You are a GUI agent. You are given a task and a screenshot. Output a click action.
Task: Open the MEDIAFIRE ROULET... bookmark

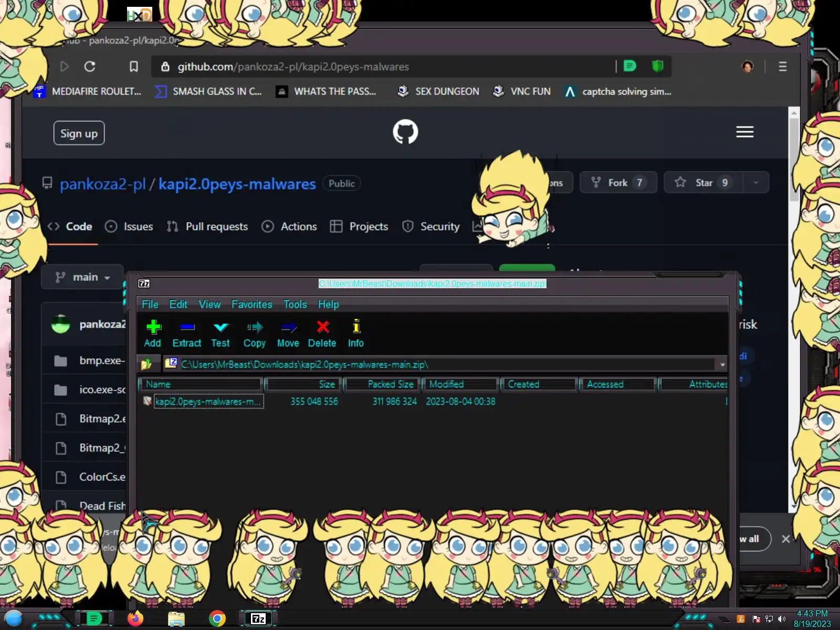88,91
